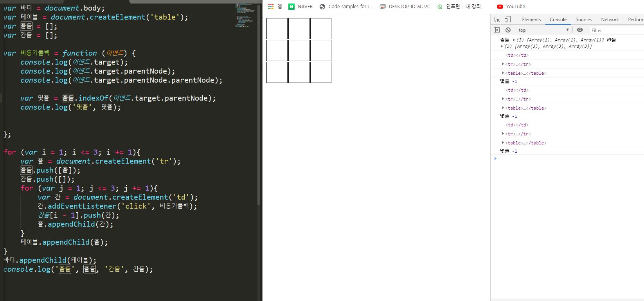Expand the first logged <table> node in the console
Viewport: 644px width, 301px height.
(x=503, y=73)
